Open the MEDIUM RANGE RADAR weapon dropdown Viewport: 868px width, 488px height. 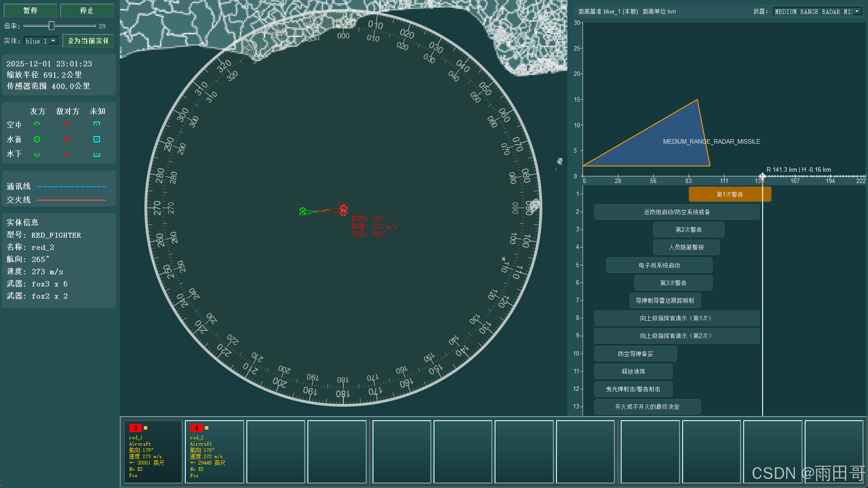click(x=817, y=12)
